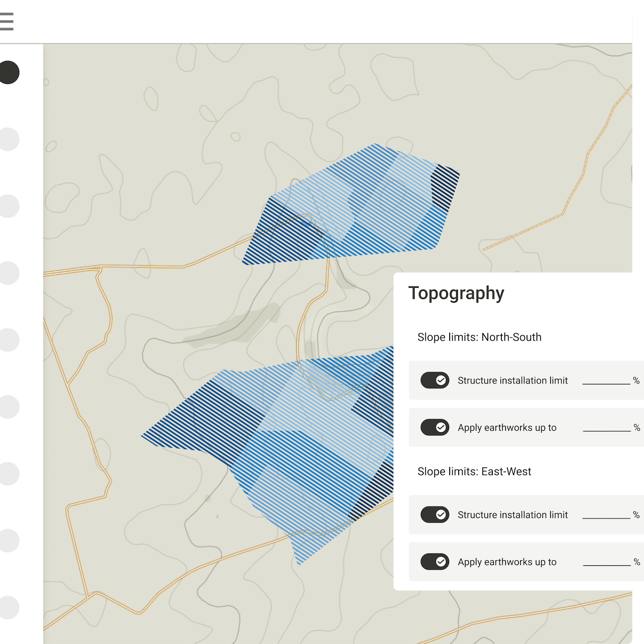Click the third grey sidebar circle
644x644 pixels.
[9, 273]
